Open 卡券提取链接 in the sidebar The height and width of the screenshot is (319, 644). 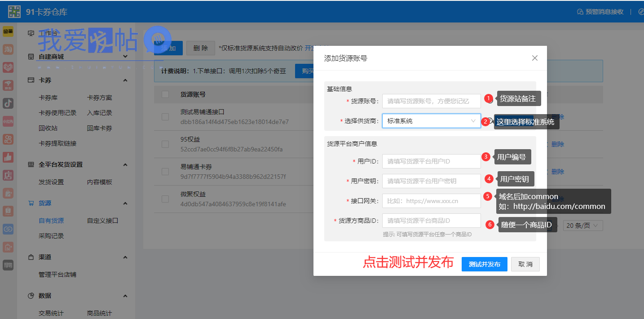57,143
